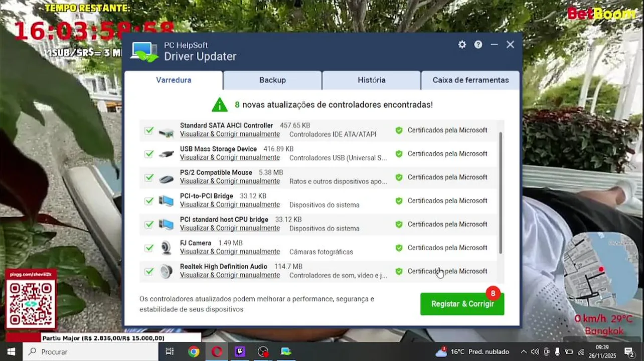The image size is (644, 361).
Task: Click the Driver Updater taskbar icon
Action: point(286,351)
